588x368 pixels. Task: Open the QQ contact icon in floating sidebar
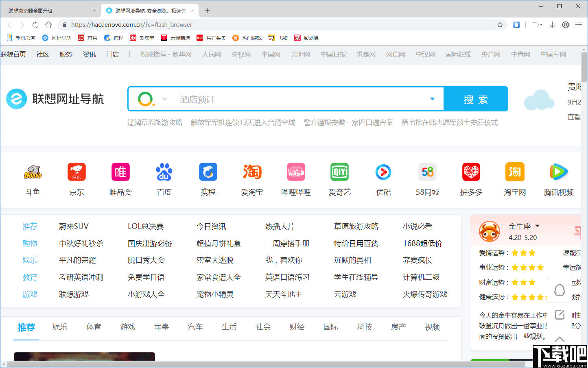click(x=560, y=290)
